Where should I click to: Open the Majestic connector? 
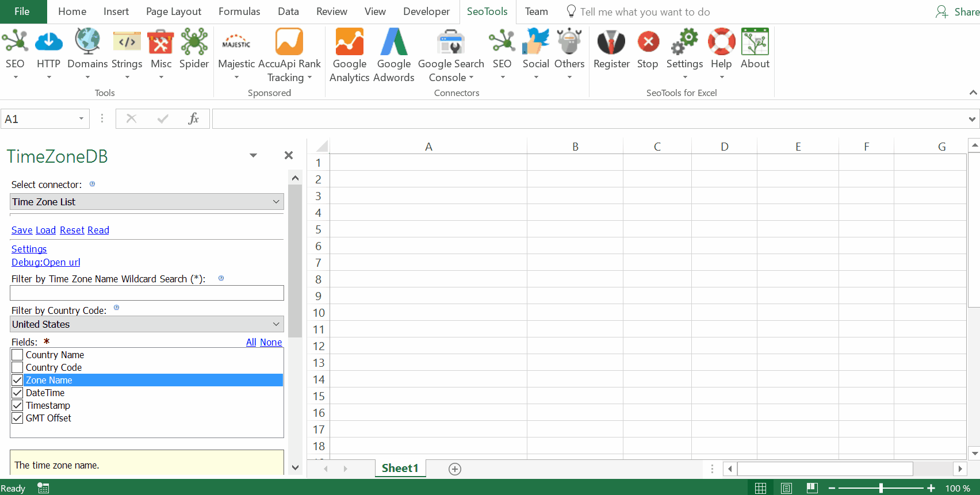(236, 41)
